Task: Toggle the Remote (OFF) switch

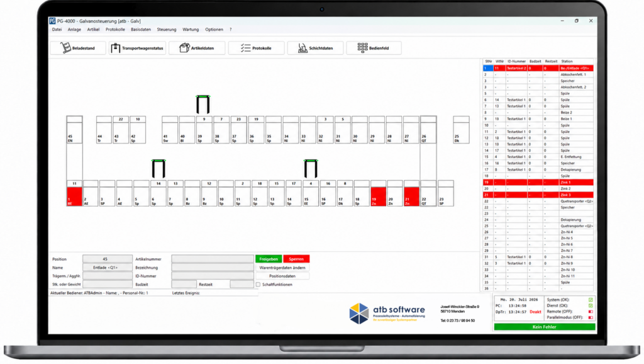Action: [590, 312]
